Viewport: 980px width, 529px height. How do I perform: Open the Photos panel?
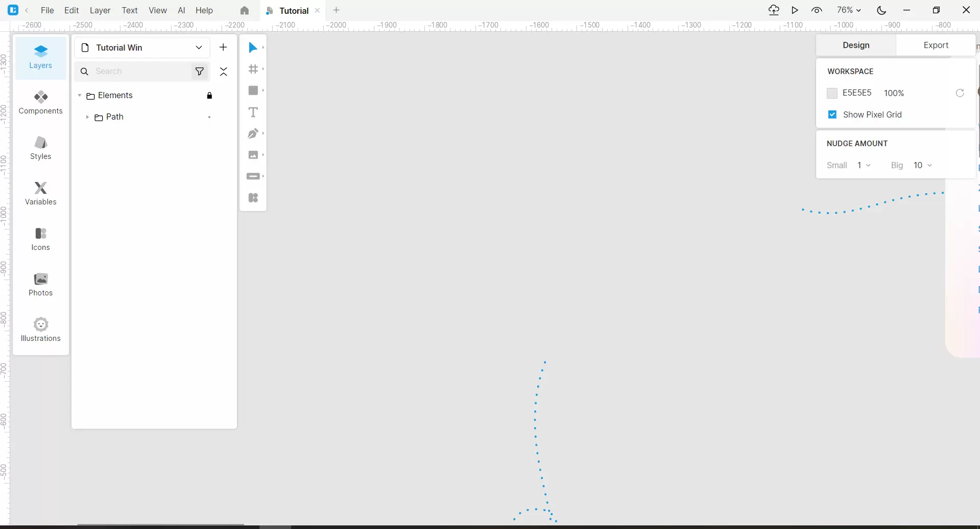point(41,285)
